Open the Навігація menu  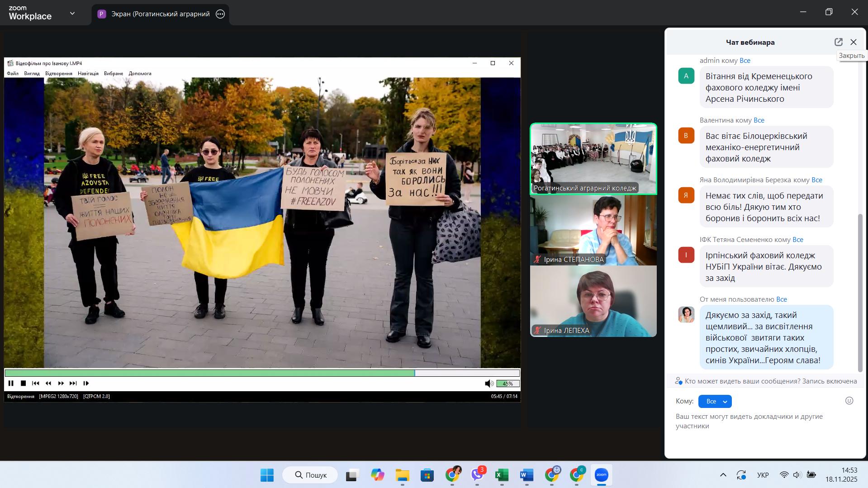tap(88, 74)
